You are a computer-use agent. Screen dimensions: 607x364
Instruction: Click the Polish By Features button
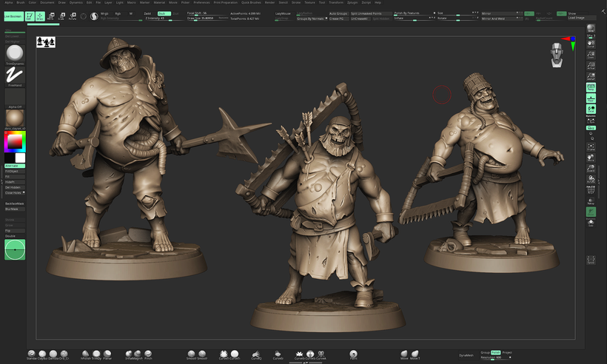pyautogui.click(x=407, y=13)
